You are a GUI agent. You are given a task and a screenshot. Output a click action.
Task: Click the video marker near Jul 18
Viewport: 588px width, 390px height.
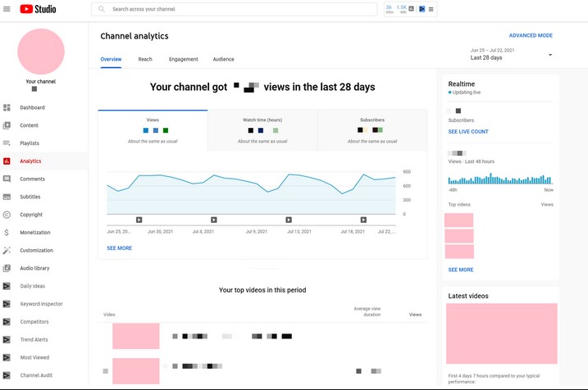tap(363, 220)
